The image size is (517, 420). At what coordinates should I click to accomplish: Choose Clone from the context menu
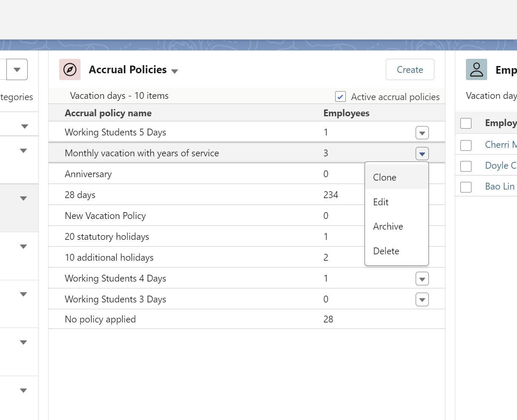point(385,177)
